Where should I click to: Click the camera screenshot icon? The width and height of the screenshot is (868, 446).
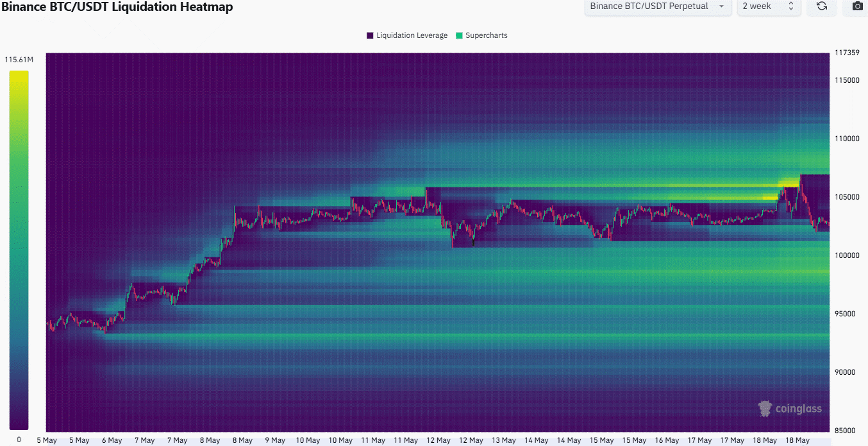pos(857,6)
